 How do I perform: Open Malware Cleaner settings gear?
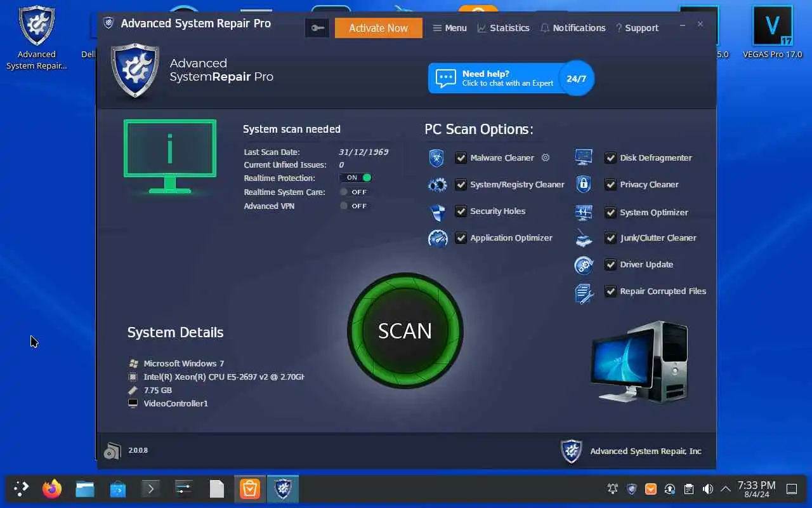pyautogui.click(x=545, y=157)
